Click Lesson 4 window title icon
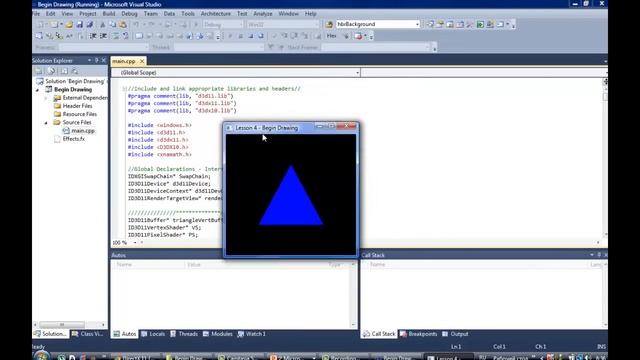 click(229, 128)
